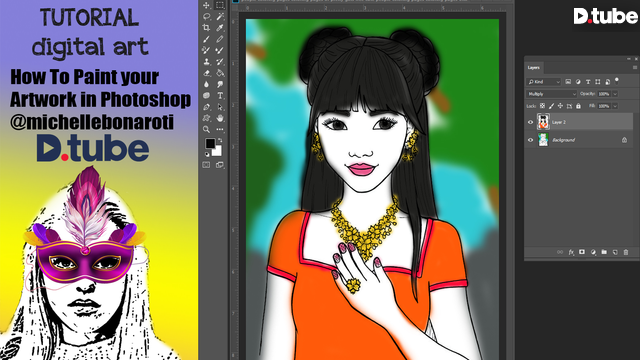Select the Magic Wand tool
The width and height of the screenshot is (640, 360).
coord(220,17)
